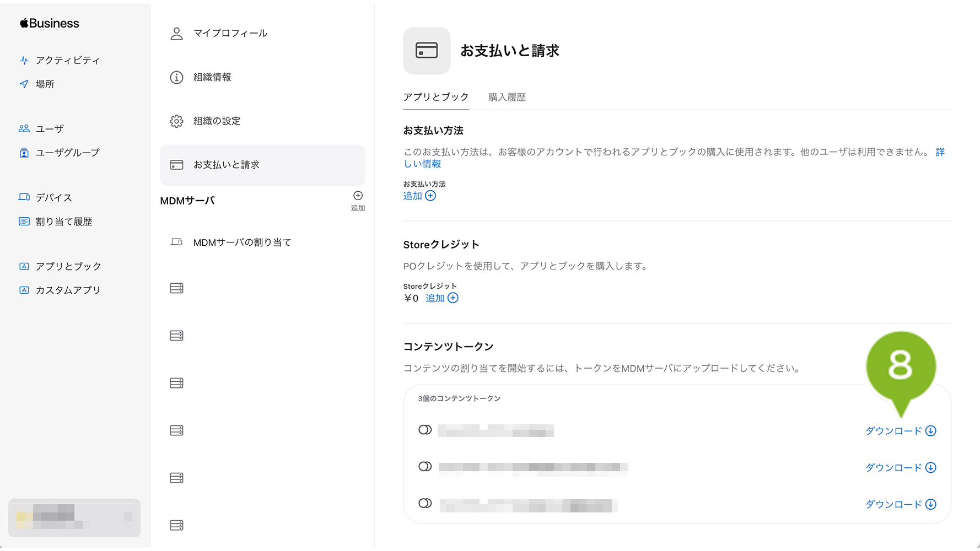This screenshot has height=551, width=980.
Task: Click the マイプロフィール person icon
Action: click(x=176, y=34)
